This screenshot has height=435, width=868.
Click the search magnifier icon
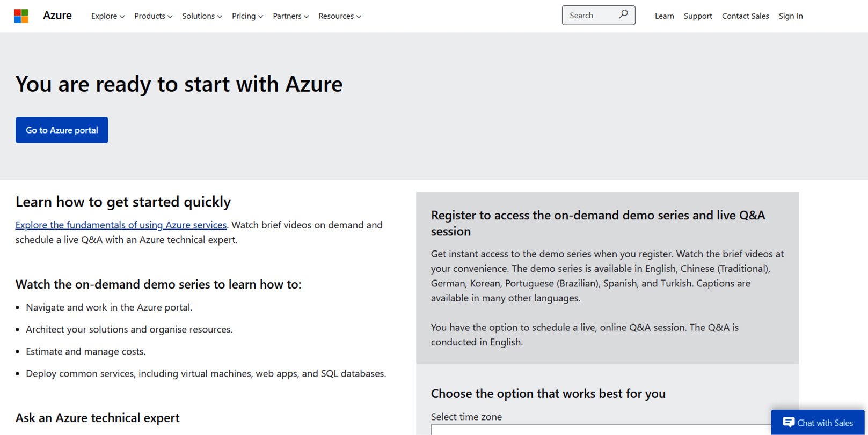pyautogui.click(x=623, y=14)
